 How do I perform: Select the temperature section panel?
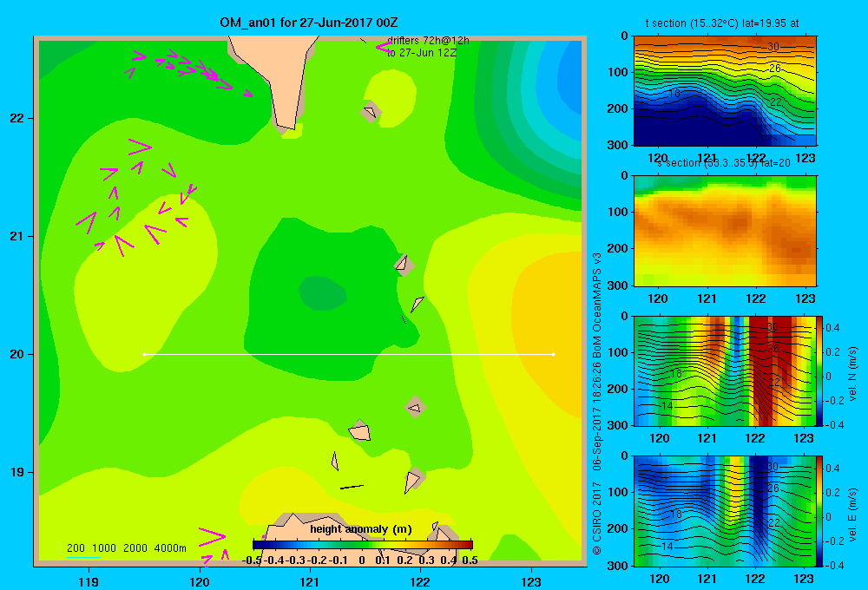725,90
